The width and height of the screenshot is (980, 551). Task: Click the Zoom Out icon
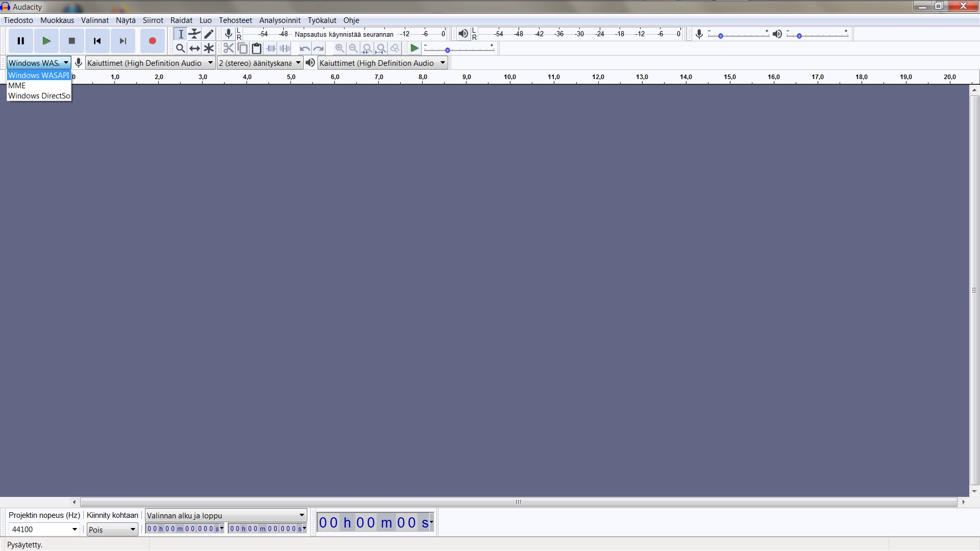[x=353, y=48]
